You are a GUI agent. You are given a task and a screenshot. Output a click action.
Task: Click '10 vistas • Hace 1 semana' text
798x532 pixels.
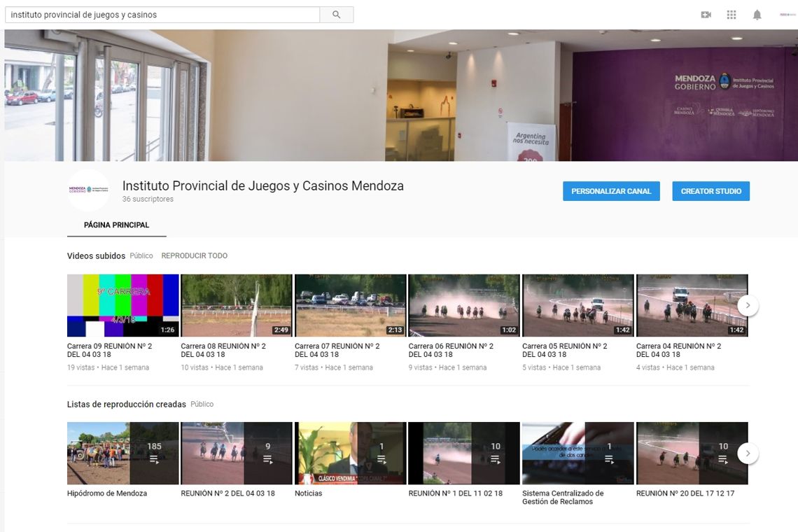pos(222,367)
